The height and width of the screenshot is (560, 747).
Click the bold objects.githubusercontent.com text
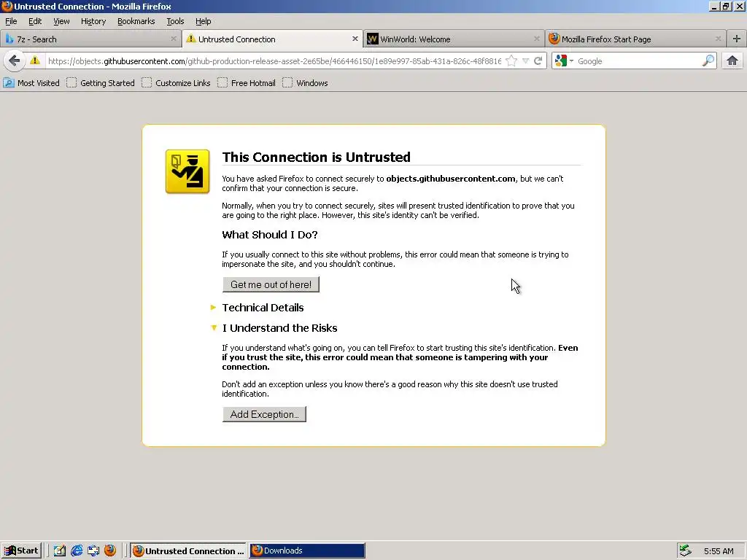click(451, 179)
